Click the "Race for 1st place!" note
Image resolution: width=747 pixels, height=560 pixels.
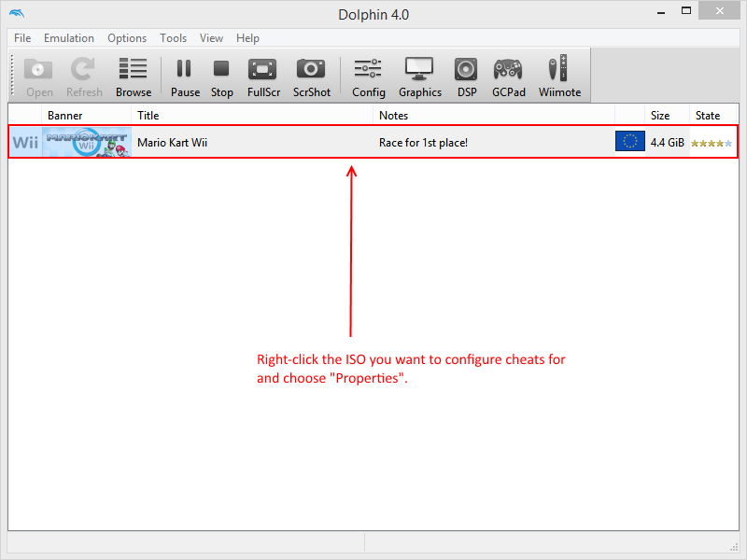tap(423, 143)
